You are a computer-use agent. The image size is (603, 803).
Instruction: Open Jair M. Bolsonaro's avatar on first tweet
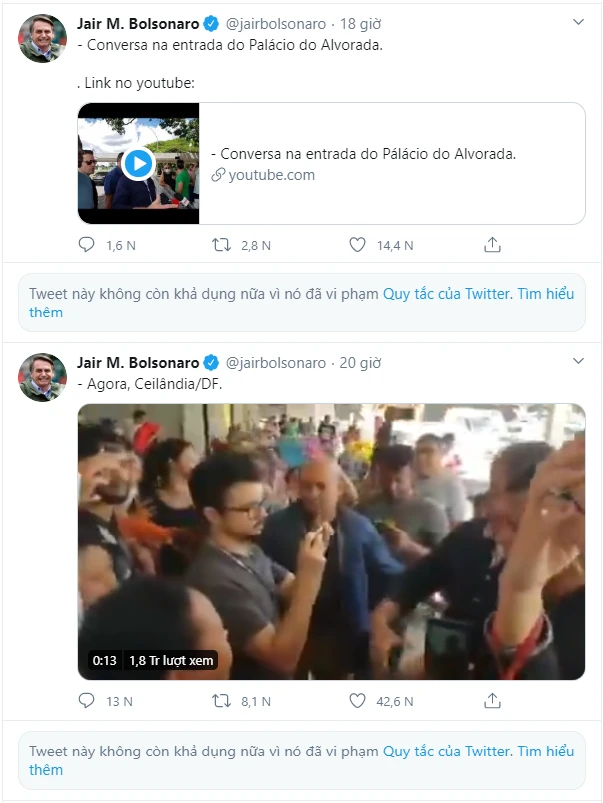pyautogui.click(x=42, y=39)
